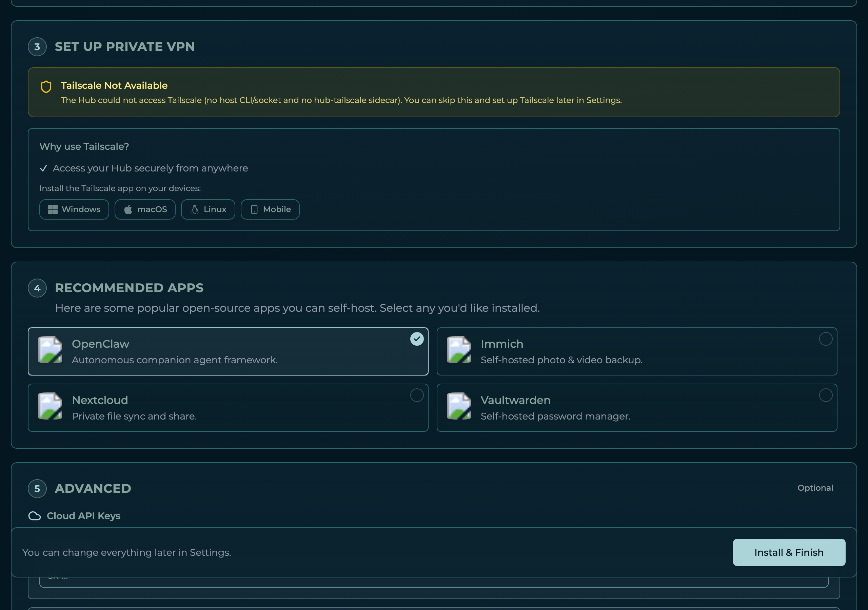This screenshot has height=610, width=868.
Task: Select the Nextcloud radio circle
Action: pyautogui.click(x=417, y=395)
